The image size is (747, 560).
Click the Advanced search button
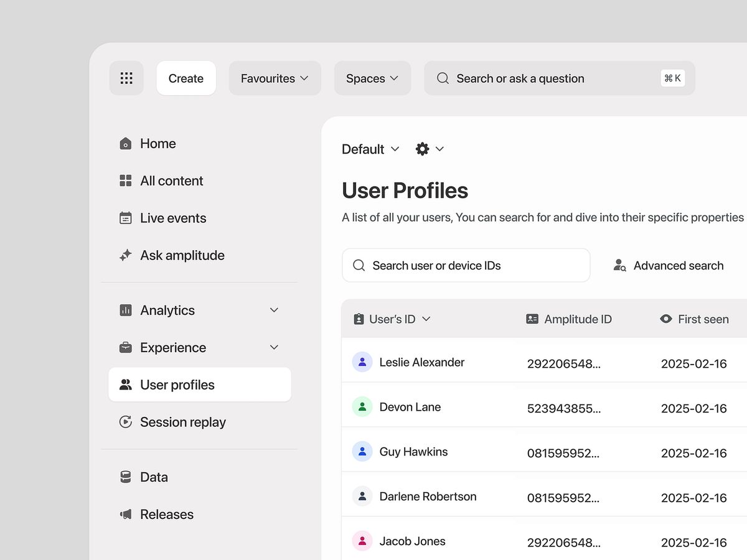(669, 266)
